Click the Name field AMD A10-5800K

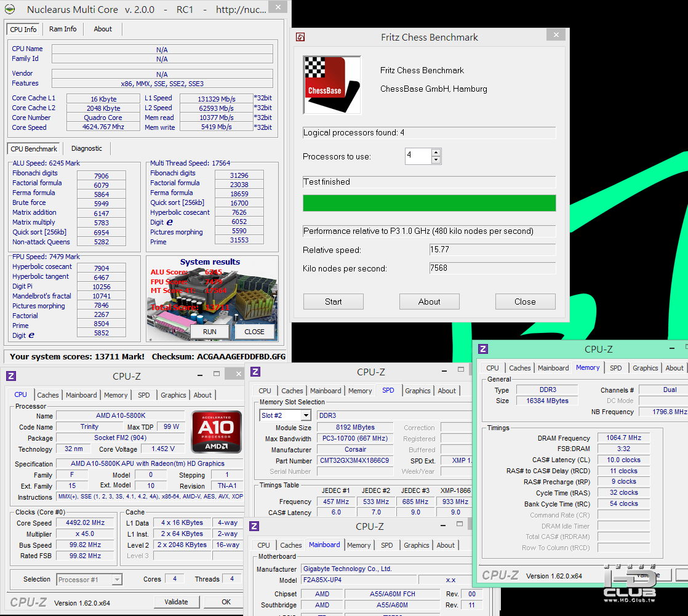(121, 415)
